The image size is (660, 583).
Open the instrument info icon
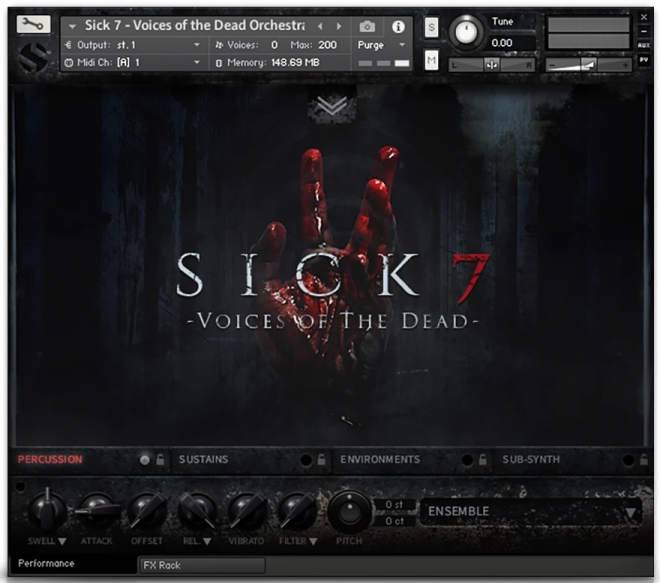pyautogui.click(x=399, y=26)
